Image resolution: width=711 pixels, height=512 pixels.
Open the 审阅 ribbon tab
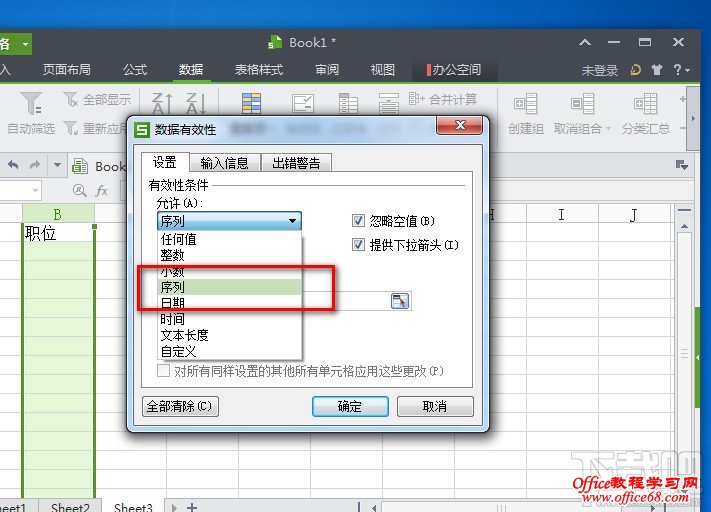click(x=327, y=69)
